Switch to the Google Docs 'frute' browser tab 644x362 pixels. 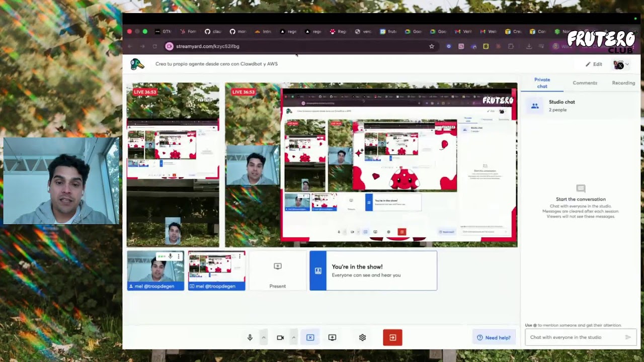[x=389, y=32]
